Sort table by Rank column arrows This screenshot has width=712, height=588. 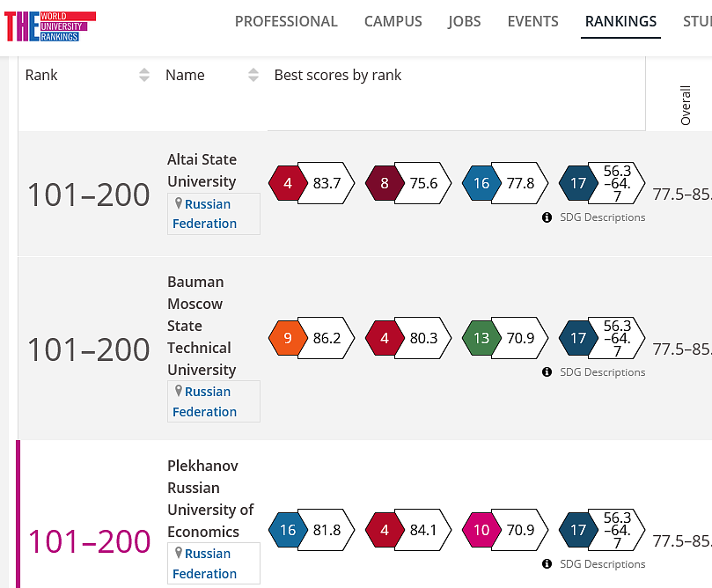(x=144, y=76)
